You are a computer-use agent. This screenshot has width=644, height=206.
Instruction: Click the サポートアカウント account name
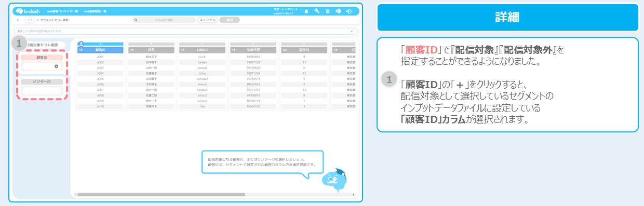285,9
